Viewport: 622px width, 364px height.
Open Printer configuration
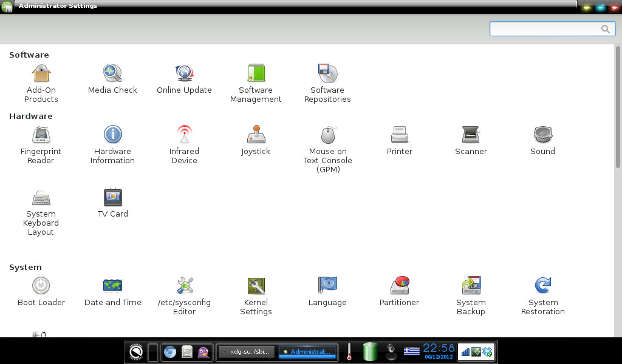[399, 135]
